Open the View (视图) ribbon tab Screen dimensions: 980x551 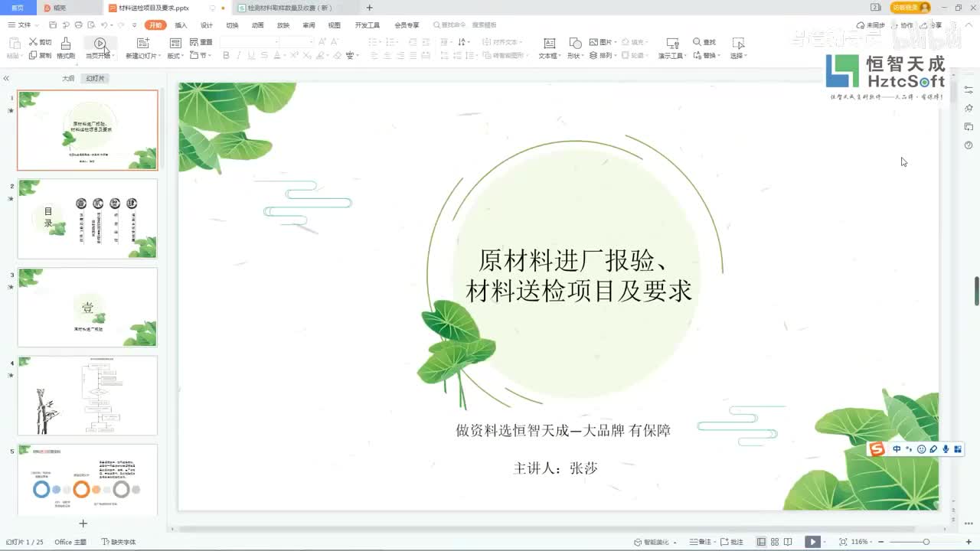pyautogui.click(x=335, y=25)
